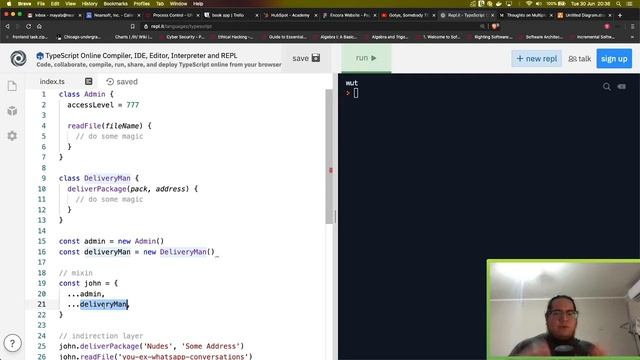Open a new browser tab
Screen dimensions: 640x360
point(620,15)
